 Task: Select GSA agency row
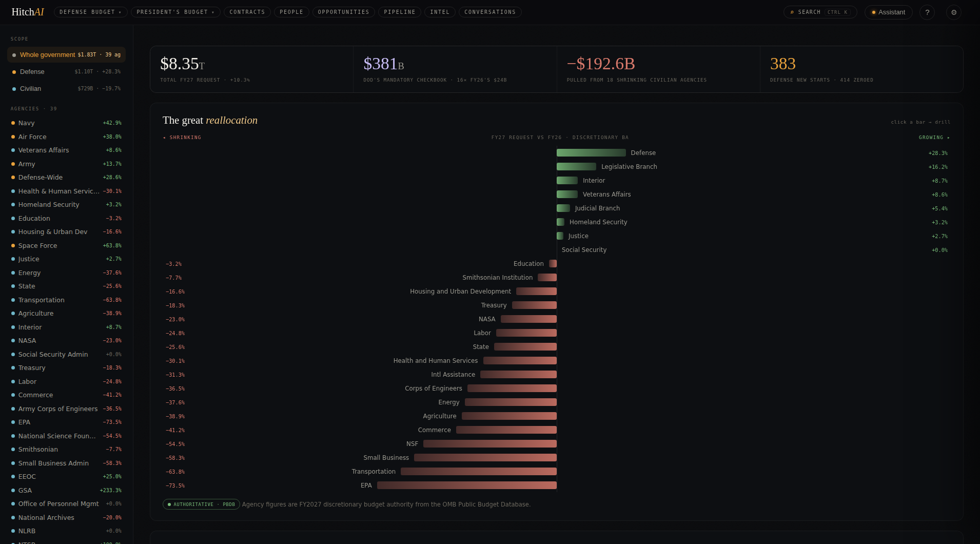coord(66,491)
